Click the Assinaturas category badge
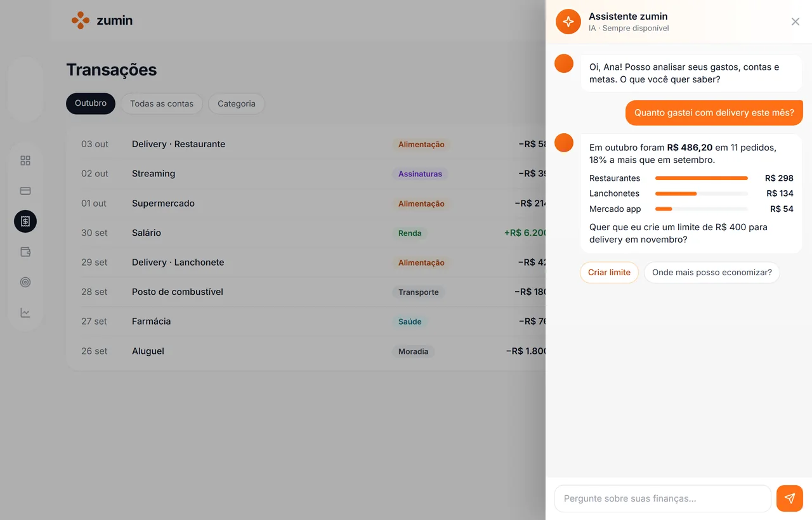This screenshot has width=812, height=520. pos(420,174)
